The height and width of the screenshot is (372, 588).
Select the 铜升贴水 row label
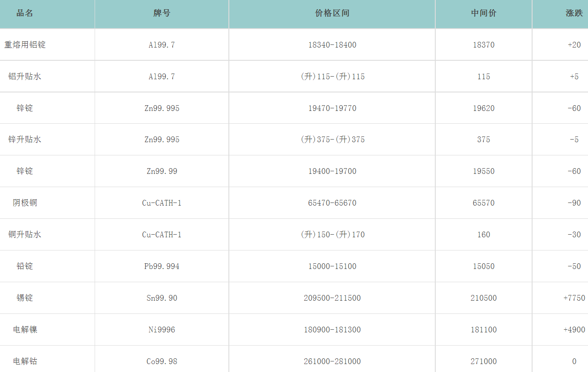pos(25,235)
